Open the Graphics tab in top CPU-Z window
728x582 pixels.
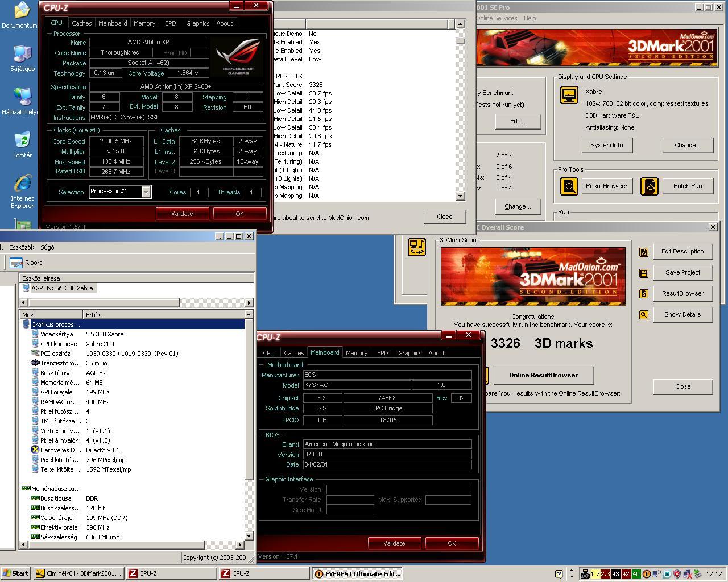tap(198, 23)
